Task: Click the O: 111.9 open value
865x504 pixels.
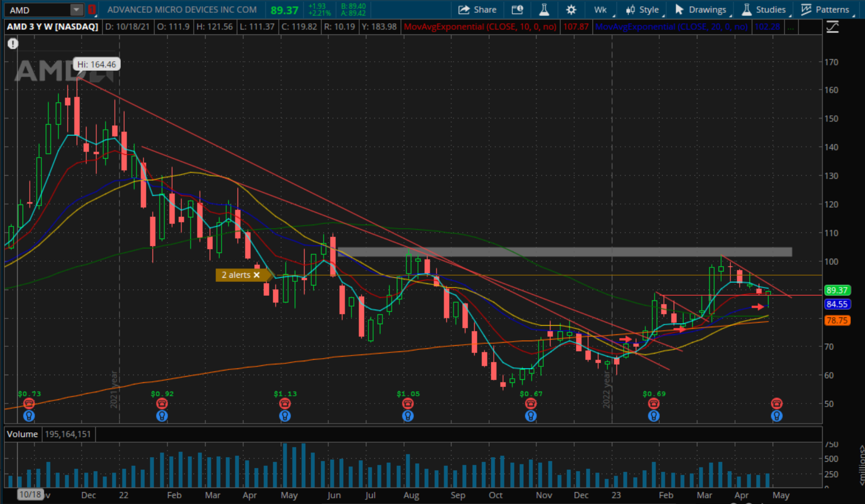Action: tap(173, 27)
